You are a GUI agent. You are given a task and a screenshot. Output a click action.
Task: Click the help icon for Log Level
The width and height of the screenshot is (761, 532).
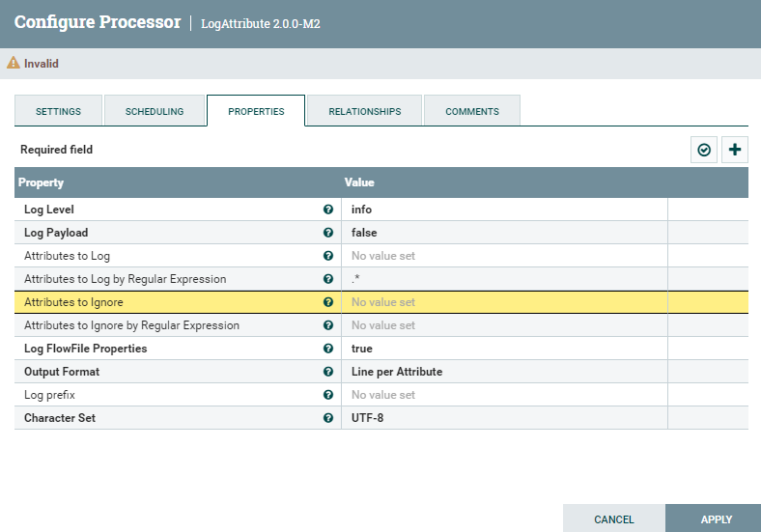[x=328, y=210]
